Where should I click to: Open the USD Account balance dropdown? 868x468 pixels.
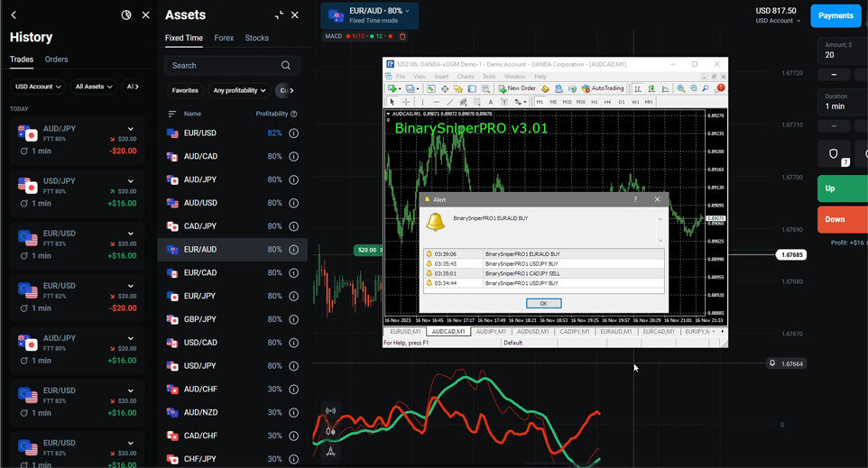[778, 21]
